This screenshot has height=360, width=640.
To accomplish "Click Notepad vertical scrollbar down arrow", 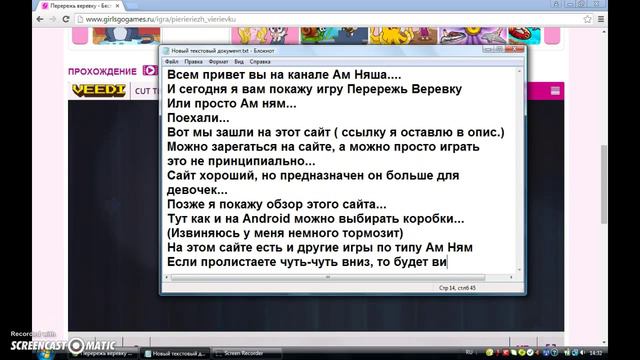I will click(520, 269).
